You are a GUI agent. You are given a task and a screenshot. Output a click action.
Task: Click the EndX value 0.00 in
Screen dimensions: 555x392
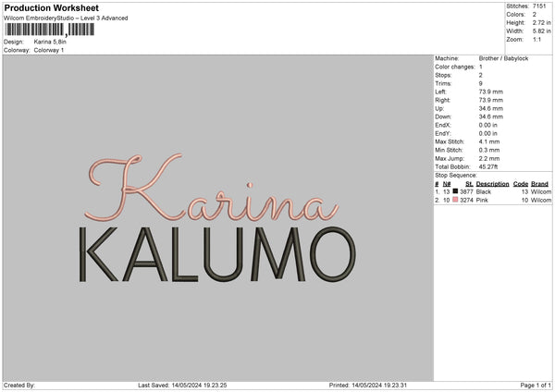488,125
